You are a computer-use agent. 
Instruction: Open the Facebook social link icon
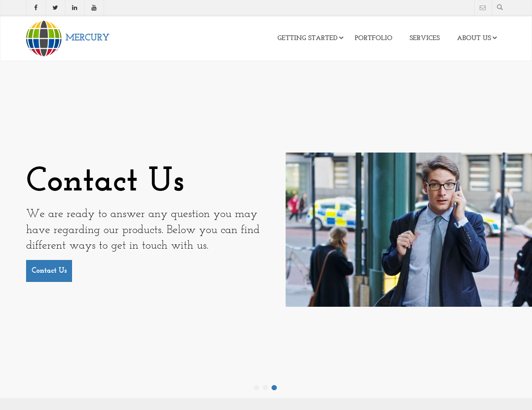tap(36, 8)
